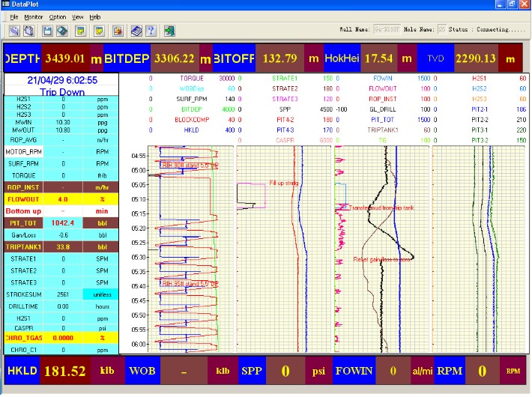Open the File menu

coord(13,16)
